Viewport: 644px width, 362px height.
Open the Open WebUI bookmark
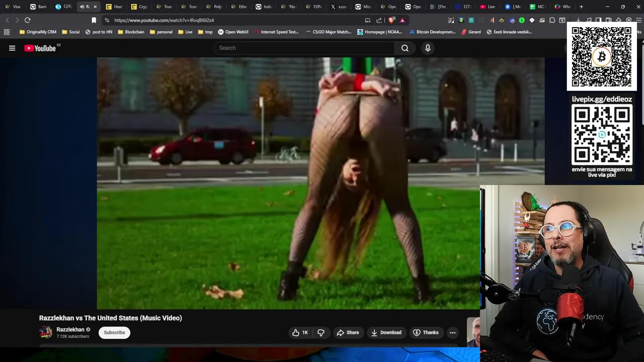(233, 32)
